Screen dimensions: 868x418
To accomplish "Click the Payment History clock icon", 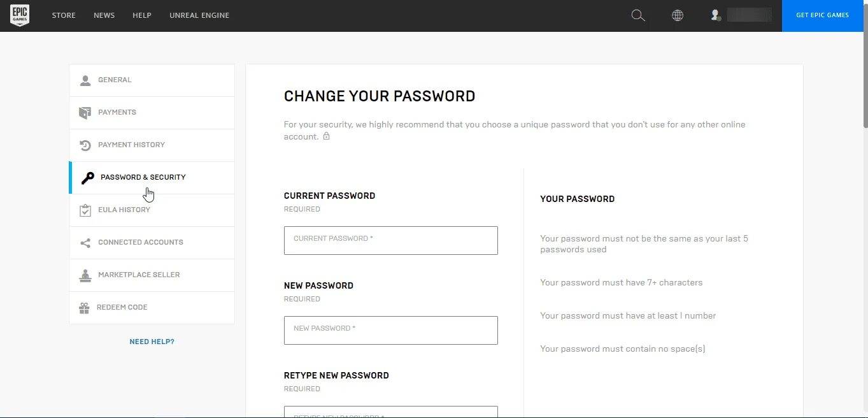I will point(85,145).
